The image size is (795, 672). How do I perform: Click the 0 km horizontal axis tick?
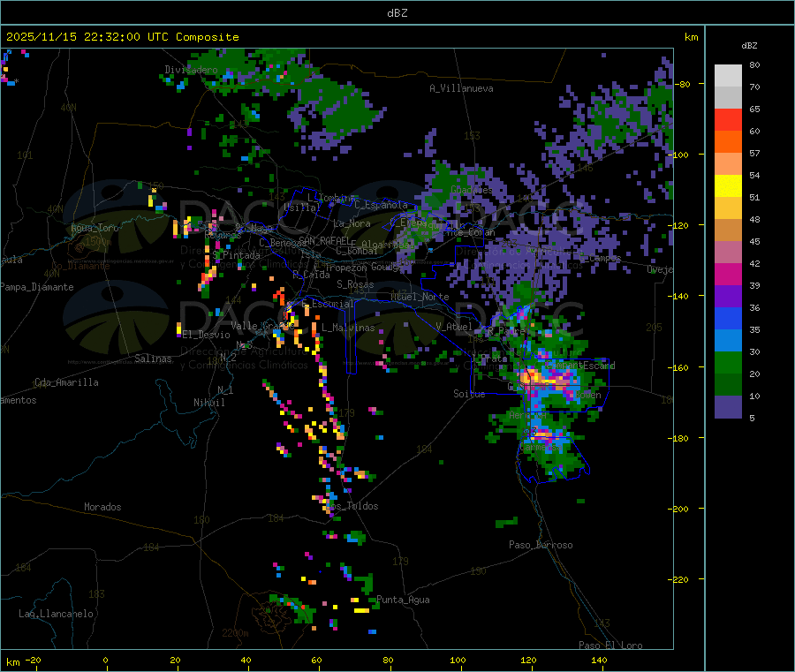point(105,661)
